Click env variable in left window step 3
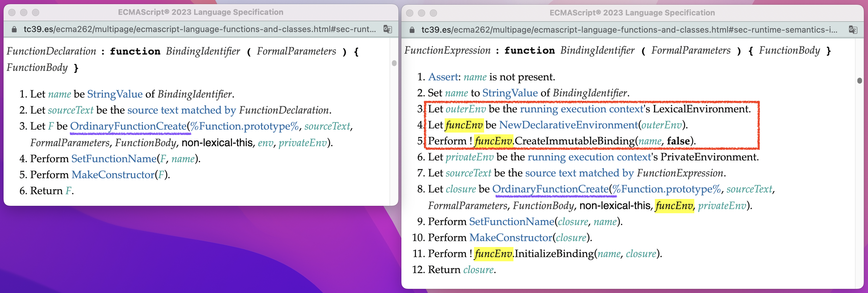This screenshot has height=293, width=868. click(266, 143)
